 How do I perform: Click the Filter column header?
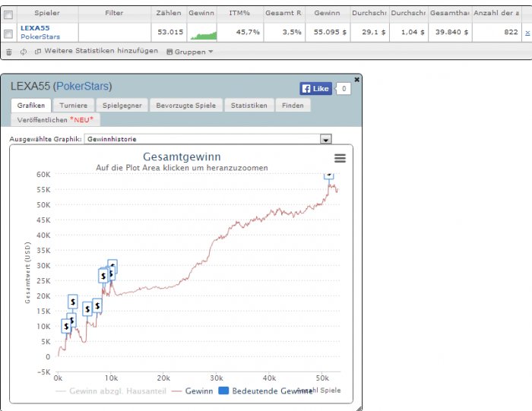click(x=114, y=13)
